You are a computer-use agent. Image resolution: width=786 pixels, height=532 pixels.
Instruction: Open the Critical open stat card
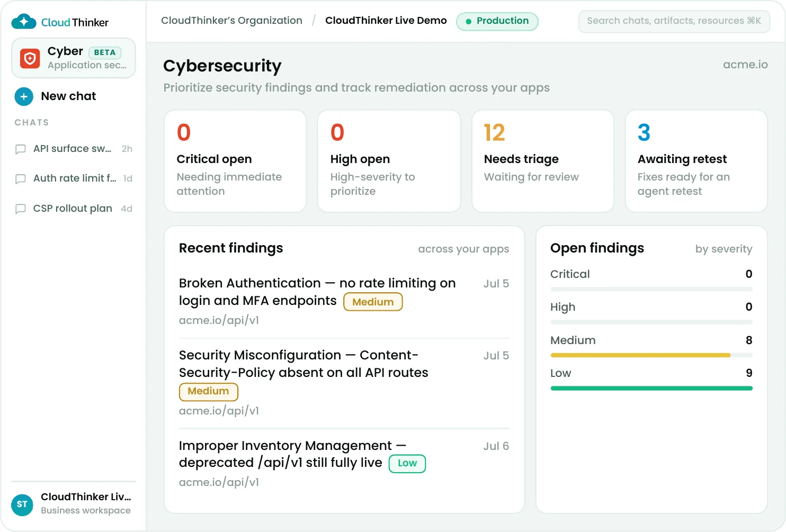point(235,161)
